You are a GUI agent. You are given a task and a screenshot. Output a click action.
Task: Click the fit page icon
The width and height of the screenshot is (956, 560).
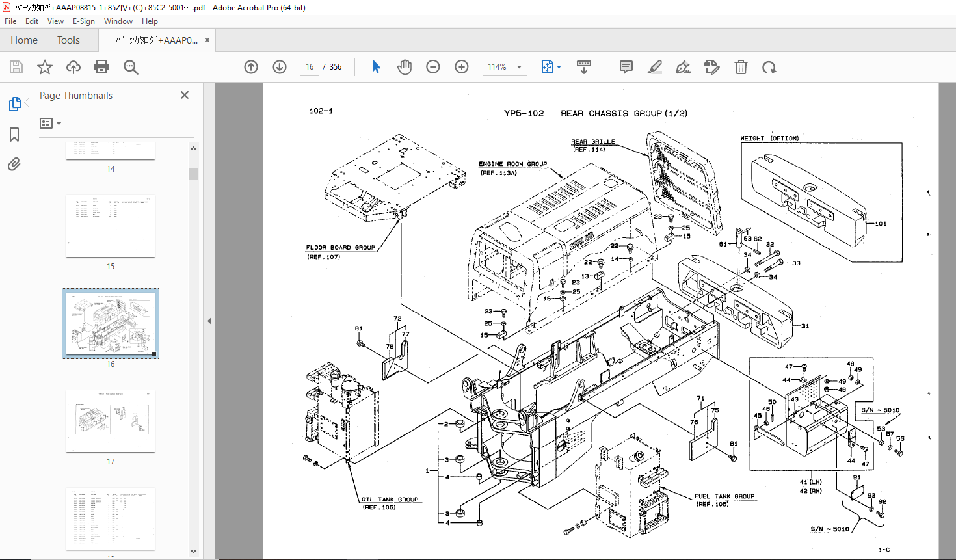(x=547, y=67)
